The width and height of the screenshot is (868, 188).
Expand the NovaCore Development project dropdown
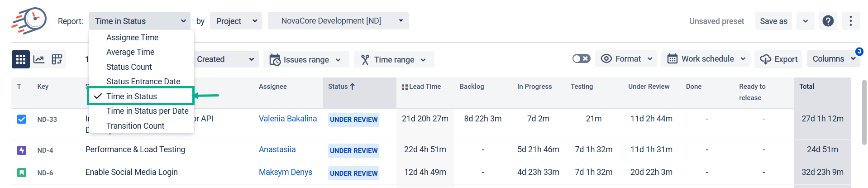pyautogui.click(x=338, y=21)
